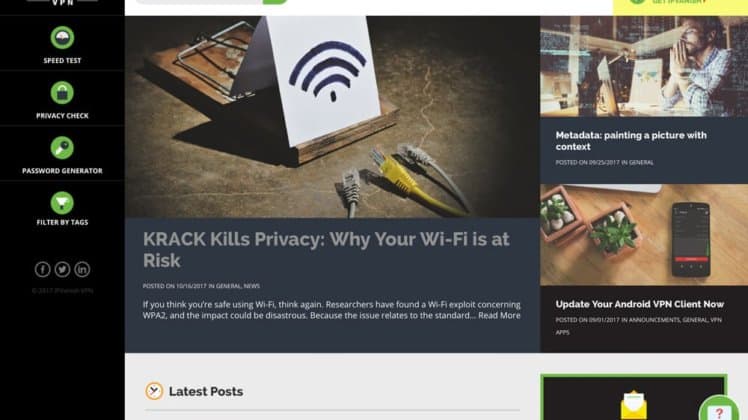Click the Speed Test sidebar label
Screen dimensions: 748x420
click(x=62, y=61)
